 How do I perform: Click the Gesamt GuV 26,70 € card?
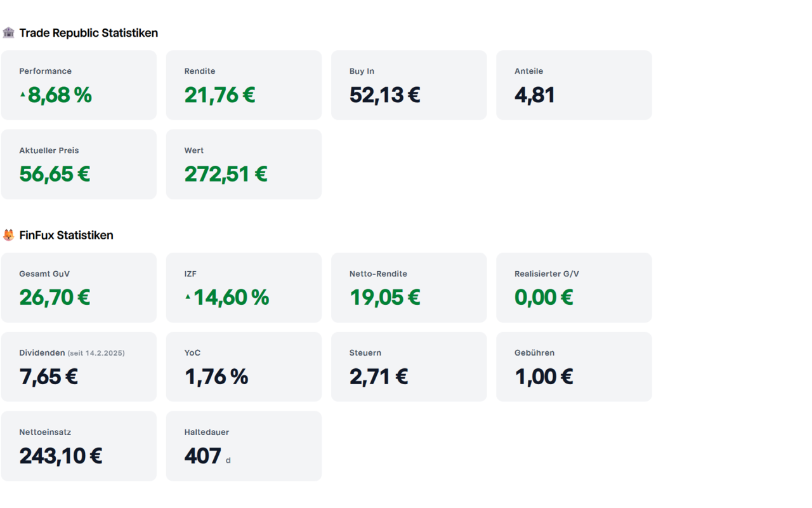tap(79, 288)
